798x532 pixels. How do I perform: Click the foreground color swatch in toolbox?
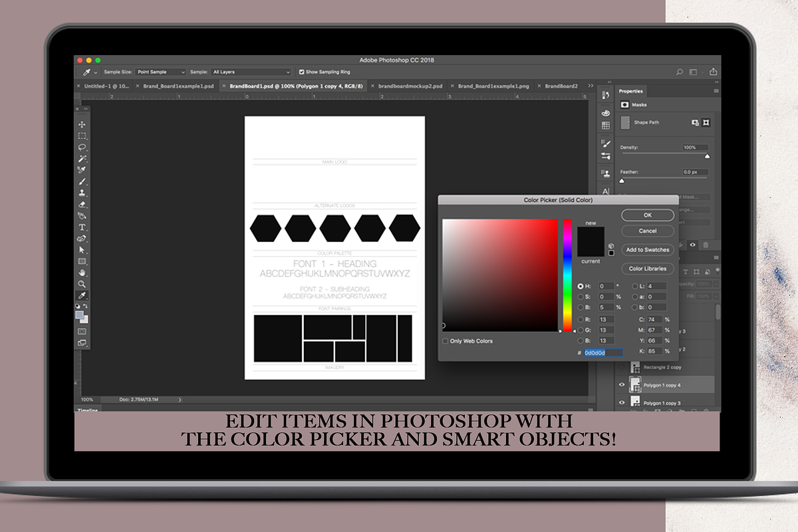click(x=80, y=315)
